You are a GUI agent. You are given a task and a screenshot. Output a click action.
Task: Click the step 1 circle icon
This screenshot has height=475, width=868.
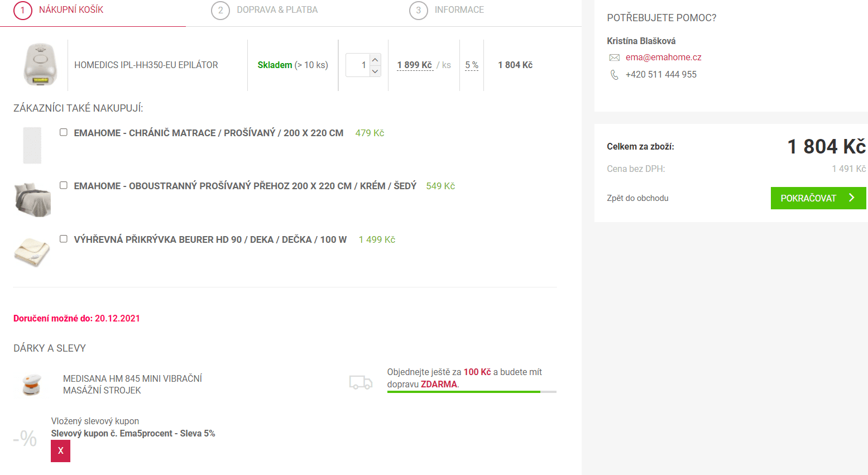23,10
